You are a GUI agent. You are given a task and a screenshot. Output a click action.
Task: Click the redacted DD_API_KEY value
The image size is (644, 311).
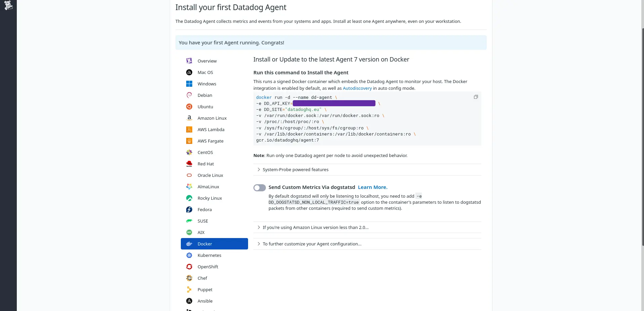[334, 103]
